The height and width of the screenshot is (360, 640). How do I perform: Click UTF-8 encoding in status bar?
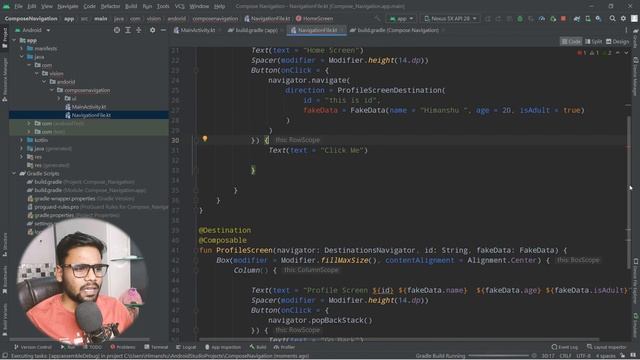(583, 356)
